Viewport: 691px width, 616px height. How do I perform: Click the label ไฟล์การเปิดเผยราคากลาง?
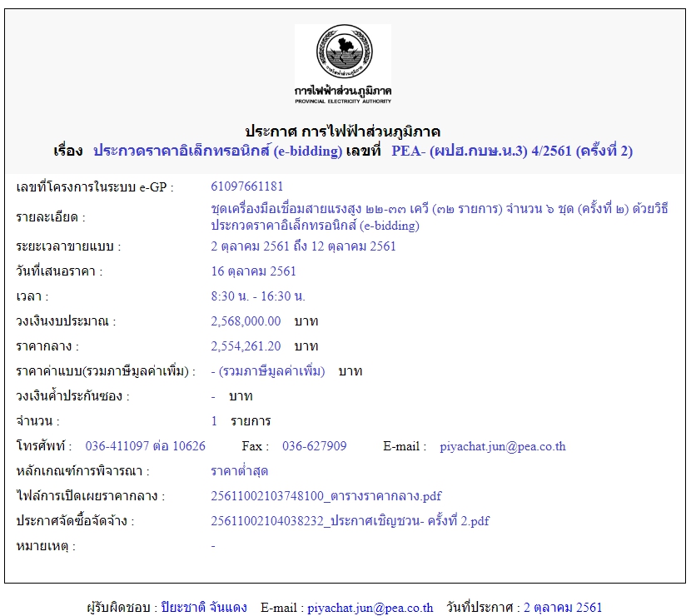tap(91, 496)
